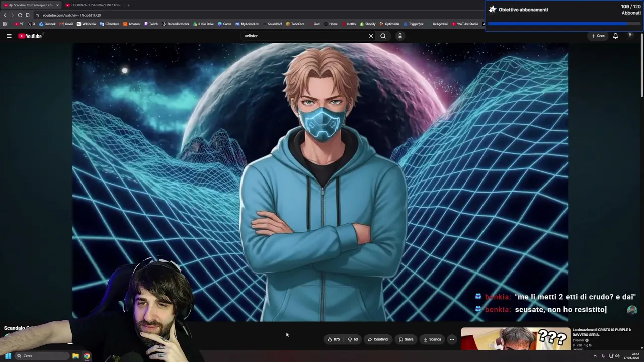Viewport: 644px width, 362px height.
Task: Open the Outlook bookmark
Action: tap(47, 24)
